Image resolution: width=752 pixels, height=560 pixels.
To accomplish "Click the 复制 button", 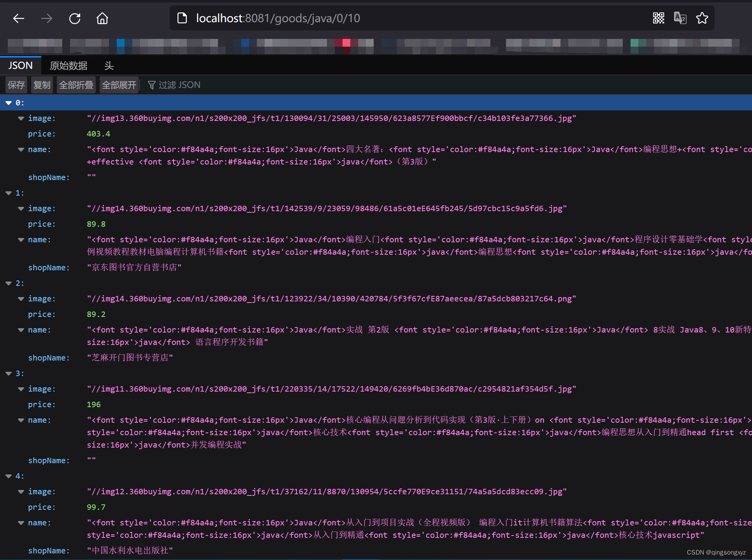I will pyautogui.click(x=42, y=85).
